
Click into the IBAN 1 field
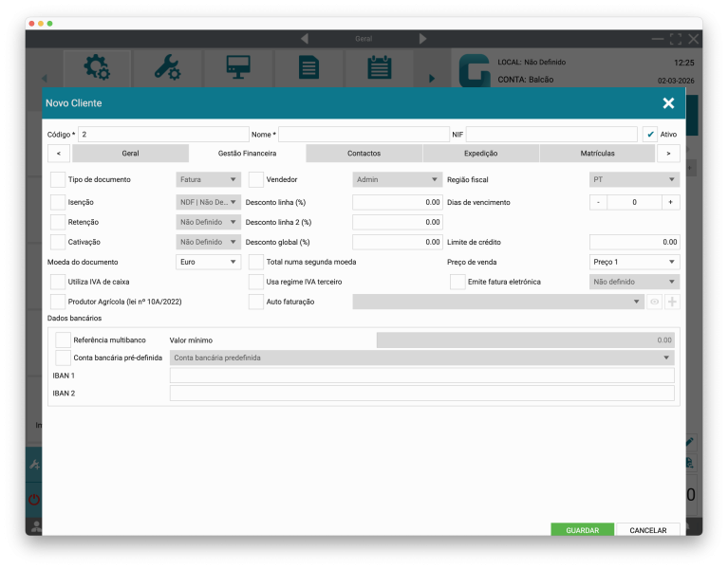point(421,376)
